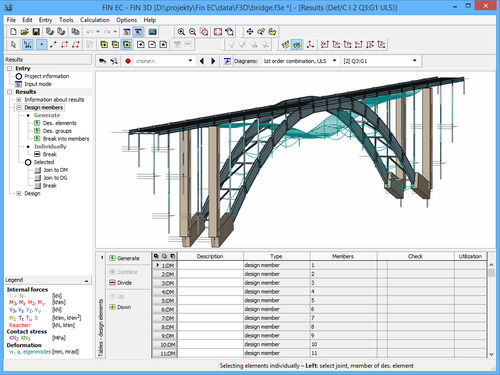Click the Open file folder icon

click(25, 32)
